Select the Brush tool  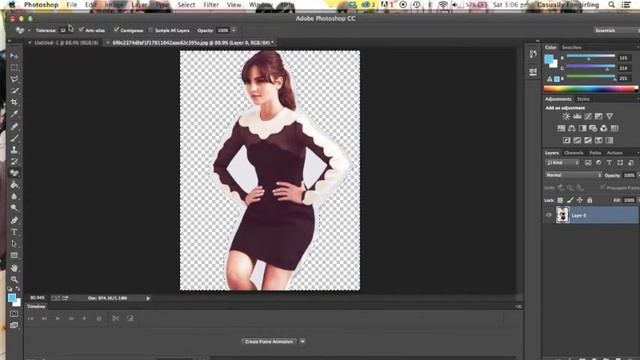coord(14,138)
